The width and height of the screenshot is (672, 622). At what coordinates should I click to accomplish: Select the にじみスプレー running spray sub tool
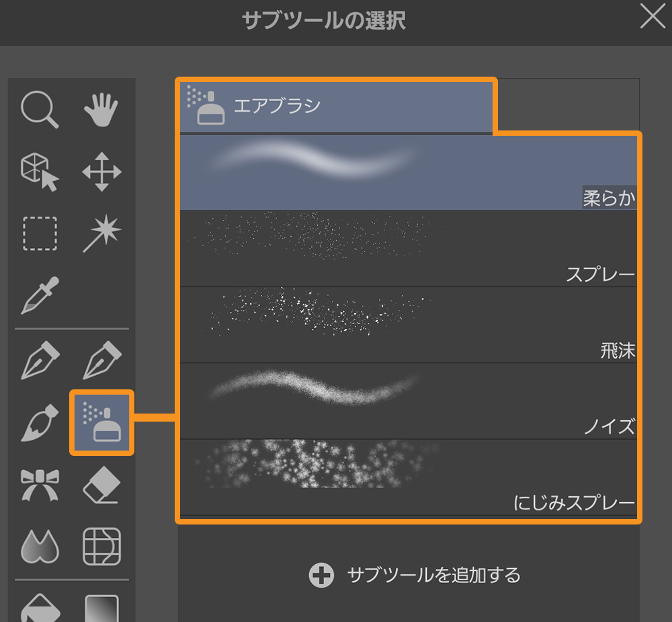pos(408,477)
